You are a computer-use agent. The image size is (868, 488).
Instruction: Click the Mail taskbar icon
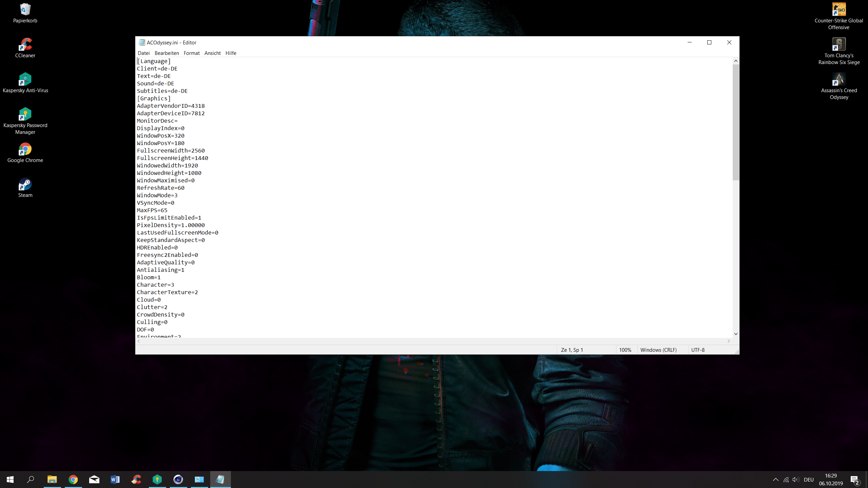click(x=94, y=480)
